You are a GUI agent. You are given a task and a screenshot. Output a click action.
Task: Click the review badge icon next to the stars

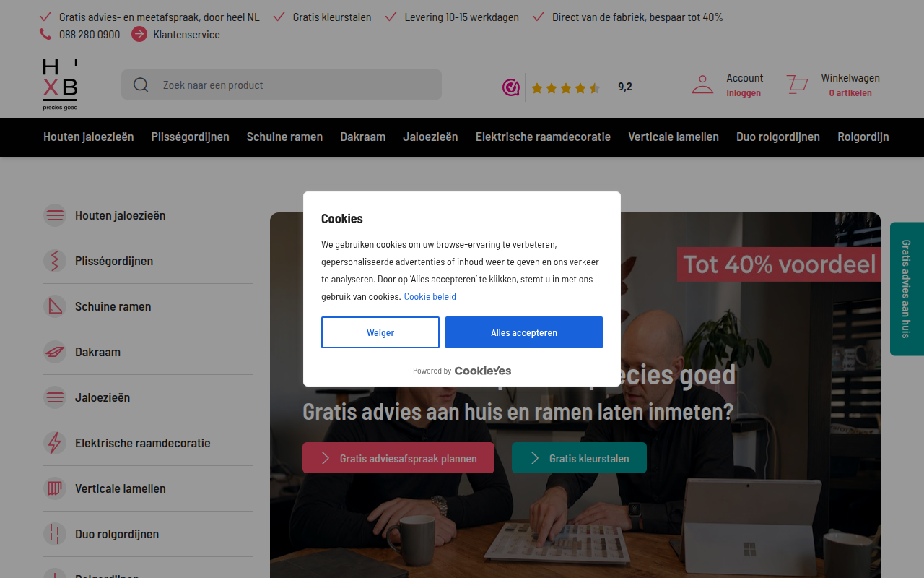511,87
